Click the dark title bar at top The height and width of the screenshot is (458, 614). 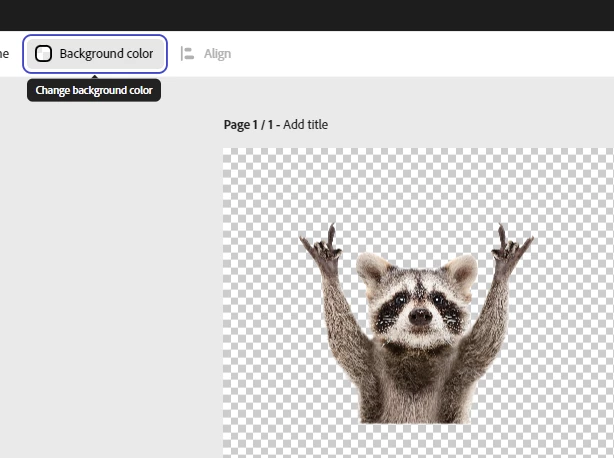tap(307, 15)
